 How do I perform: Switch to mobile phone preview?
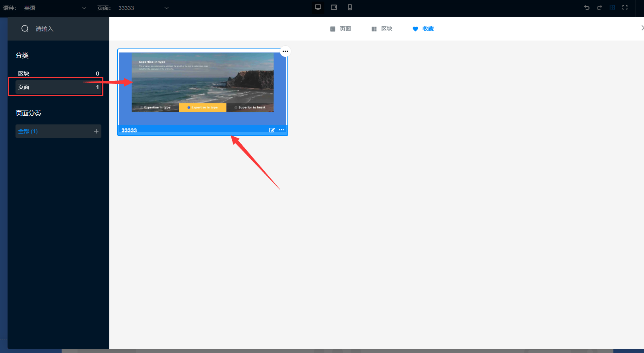pos(350,7)
